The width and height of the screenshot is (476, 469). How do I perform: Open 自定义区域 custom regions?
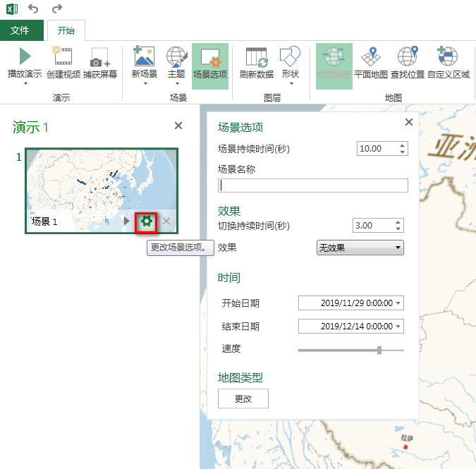tap(448, 63)
